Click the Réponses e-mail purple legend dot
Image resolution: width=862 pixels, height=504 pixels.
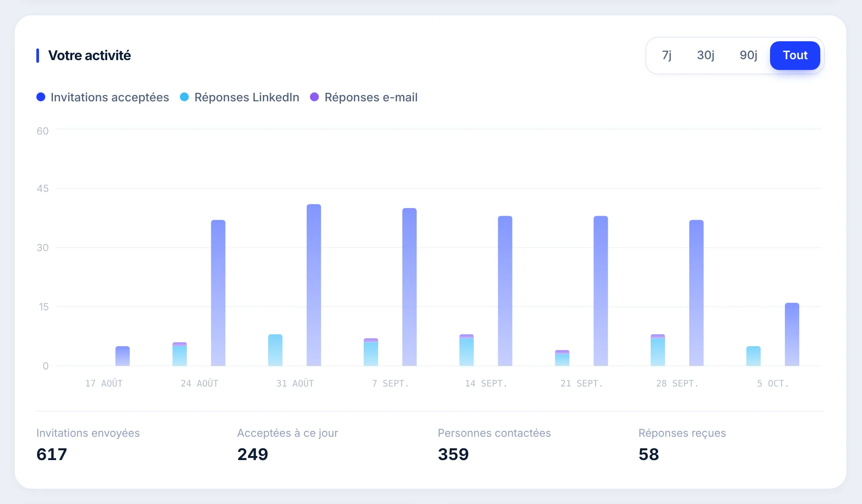[x=314, y=97]
